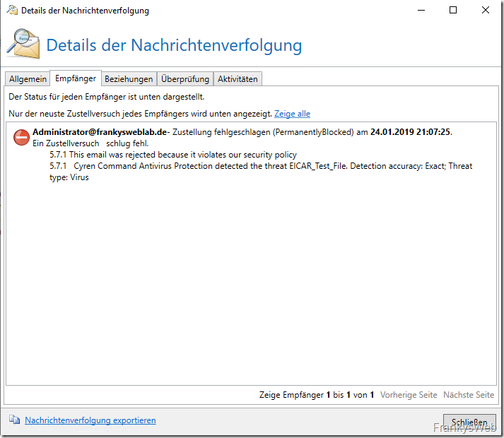
Task: Close the dialog with the X button
Action: [x=486, y=11]
